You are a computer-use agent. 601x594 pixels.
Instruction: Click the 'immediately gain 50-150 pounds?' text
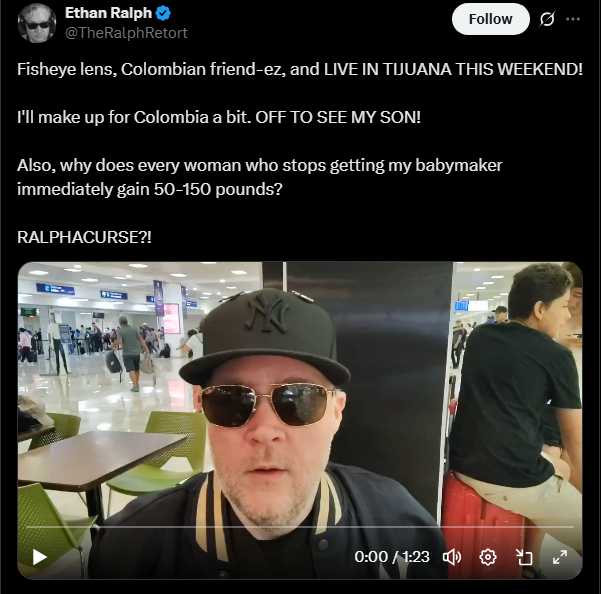pyautogui.click(x=150, y=189)
